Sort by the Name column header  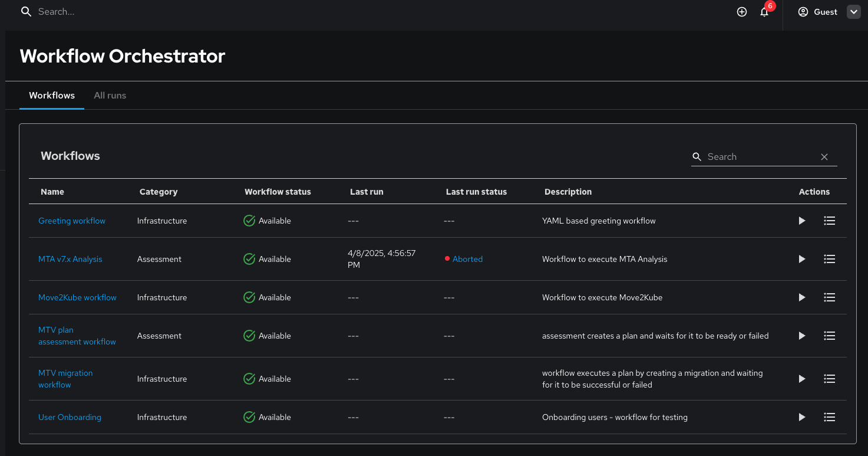pos(52,192)
